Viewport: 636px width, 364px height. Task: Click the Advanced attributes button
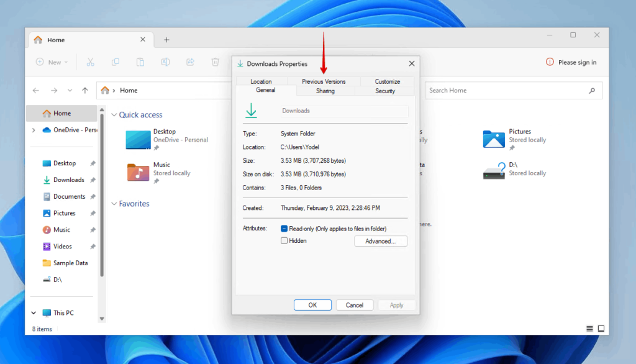(380, 240)
